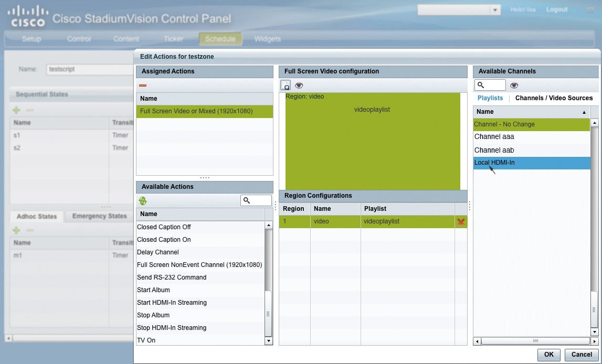The height and width of the screenshot is (364, 602).
Task: Select the Schedule tab
Action: tap(220, 39)
